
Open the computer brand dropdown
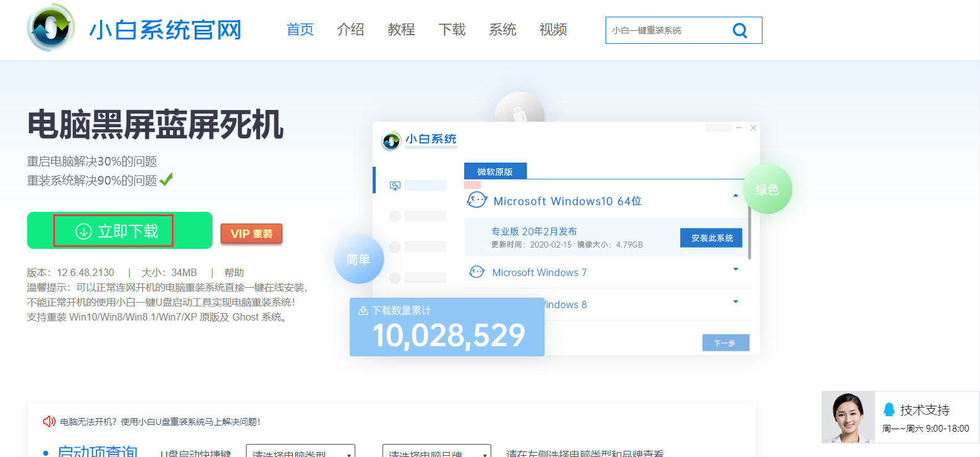pyautogui.click(x=436, y=451)
